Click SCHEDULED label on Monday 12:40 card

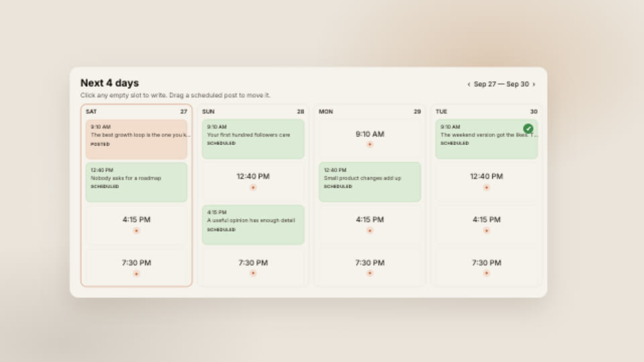[338, 187]
